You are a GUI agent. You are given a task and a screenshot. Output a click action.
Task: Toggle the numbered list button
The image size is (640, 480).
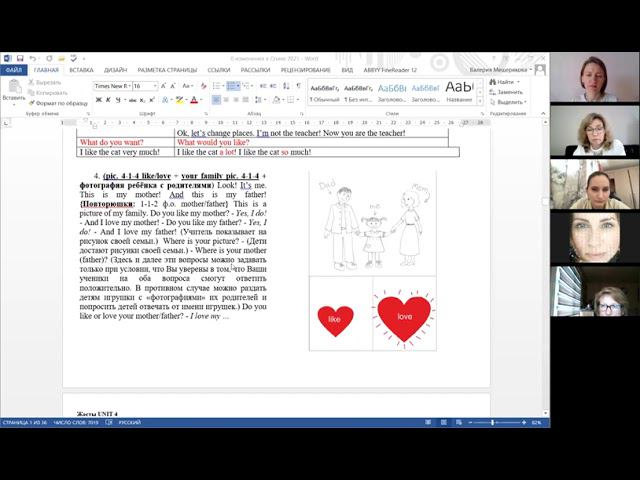point(231,86)
